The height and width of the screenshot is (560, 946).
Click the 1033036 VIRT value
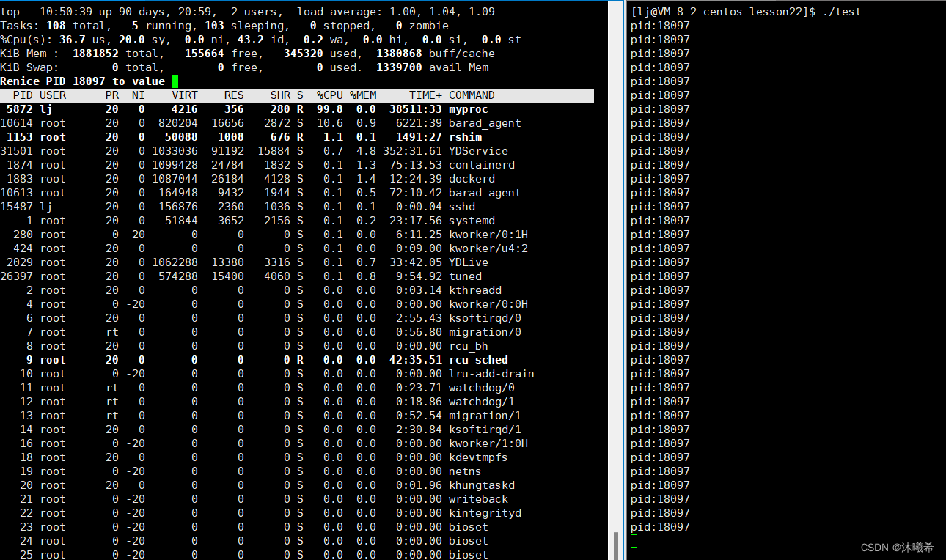175,151
